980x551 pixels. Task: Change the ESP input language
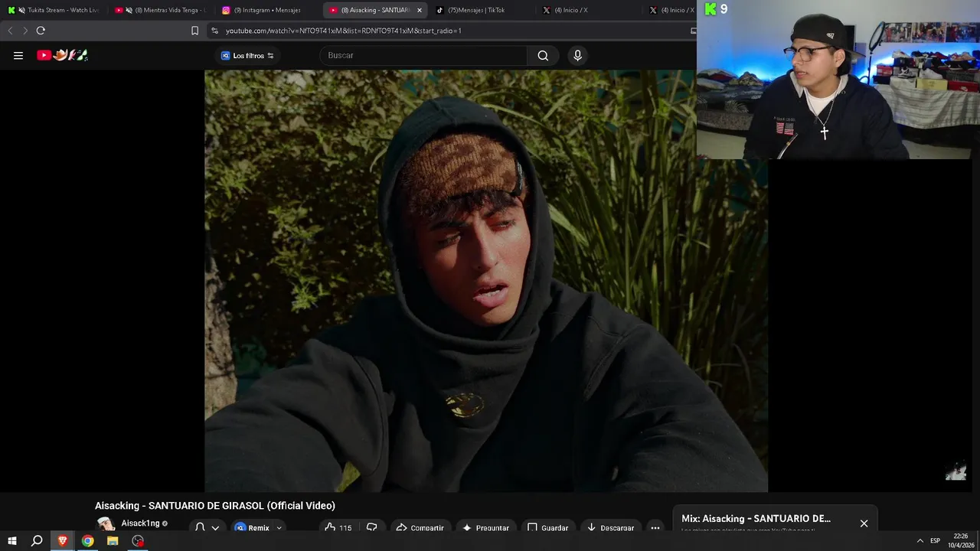click(x=935, y=541)
